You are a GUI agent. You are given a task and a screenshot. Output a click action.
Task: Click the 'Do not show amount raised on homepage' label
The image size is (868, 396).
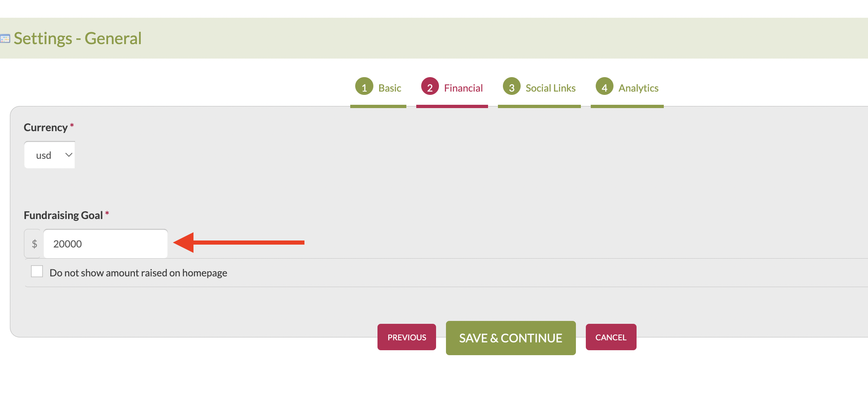coord(138,273)
